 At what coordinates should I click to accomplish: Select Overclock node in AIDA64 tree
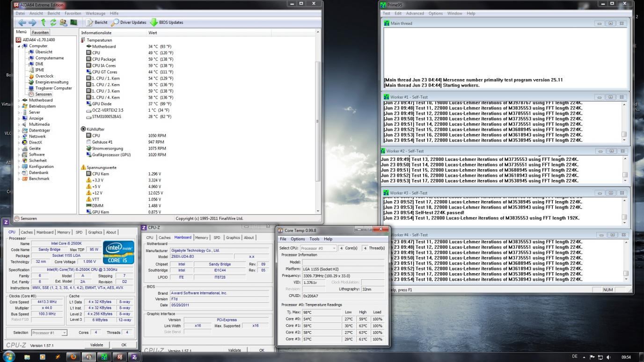44,76
